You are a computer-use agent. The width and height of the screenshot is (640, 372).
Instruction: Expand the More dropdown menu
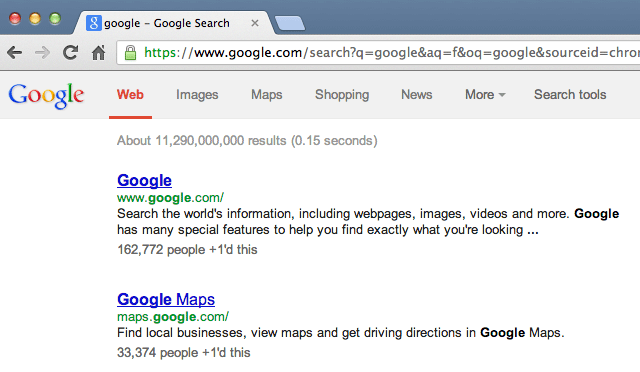pyautogui.click(x=485, y=95)
